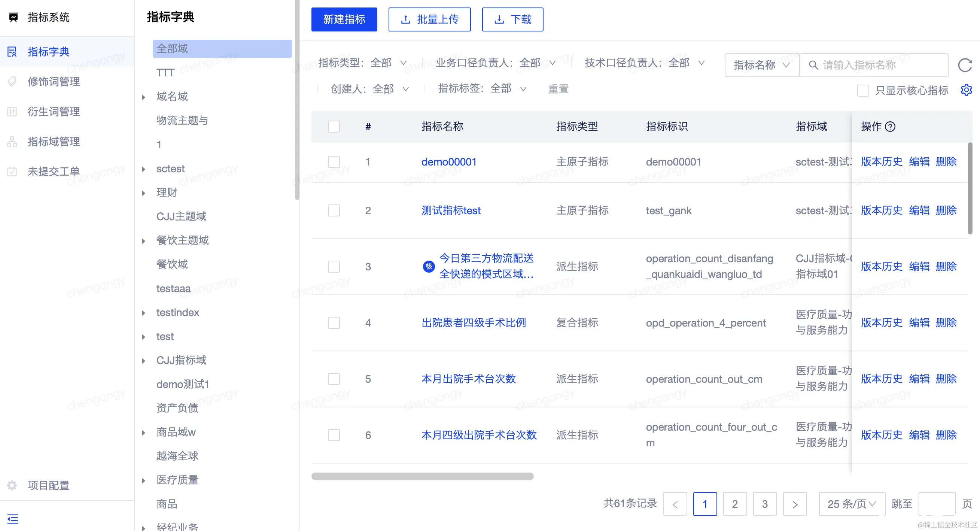Open the demo00001 indicator link
Viewport: 980px width, 531px height.
tap(449, 162)
